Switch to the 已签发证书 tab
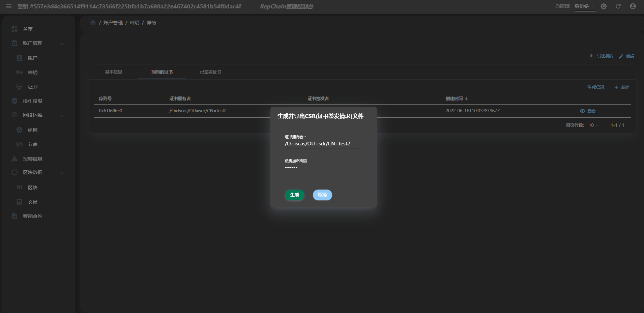 (x=211, y=72)
